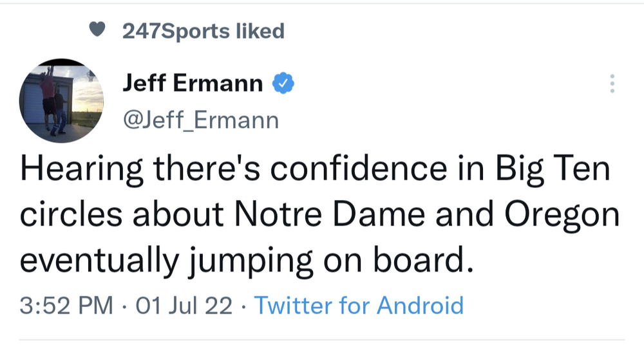The image size is (644, 350).
Task: Click the word 247Sports in liked notice
Action: pyautogui.click(x=176, y=31)
